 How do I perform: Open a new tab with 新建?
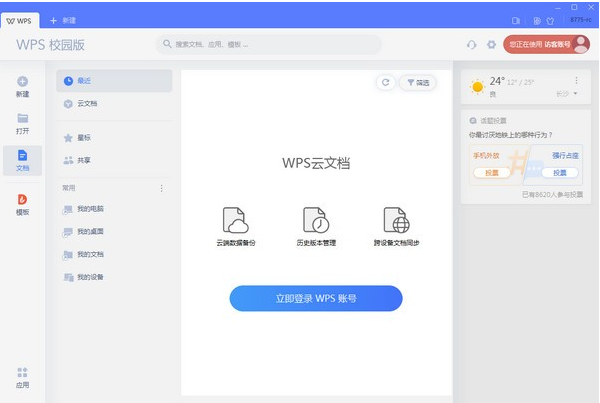(63, 21)
